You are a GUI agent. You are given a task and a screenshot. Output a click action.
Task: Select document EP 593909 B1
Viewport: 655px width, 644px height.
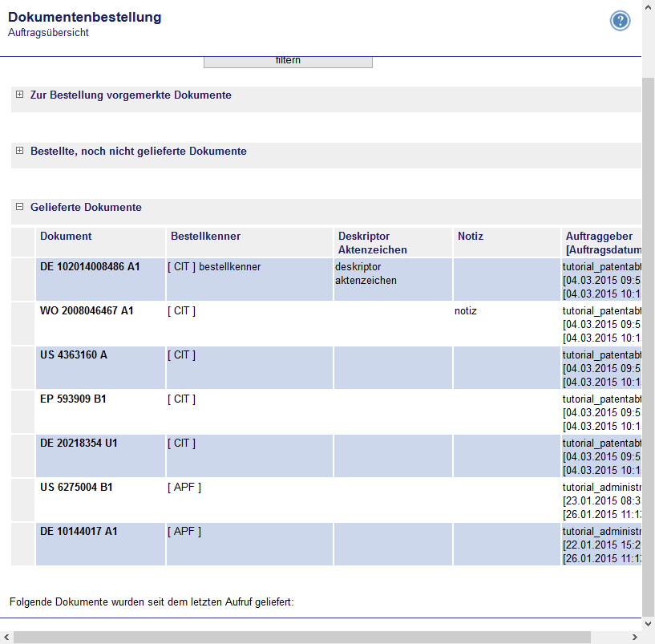click(73, 399)
